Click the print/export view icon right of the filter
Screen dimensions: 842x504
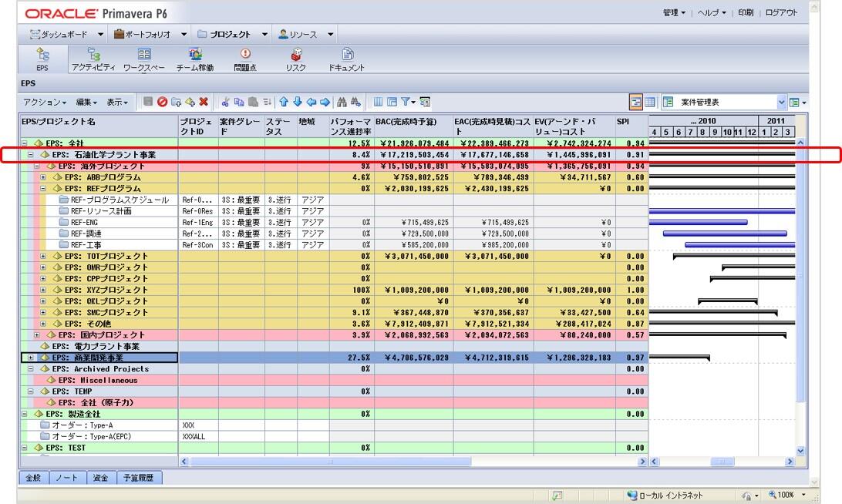pos(425,102)
